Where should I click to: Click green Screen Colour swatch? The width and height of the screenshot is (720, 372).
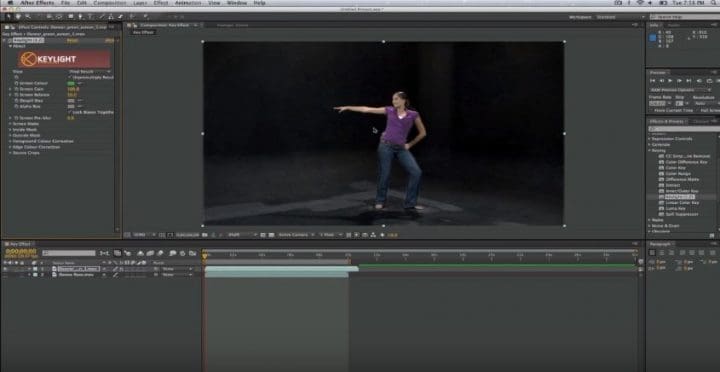(x=71, y=83)
